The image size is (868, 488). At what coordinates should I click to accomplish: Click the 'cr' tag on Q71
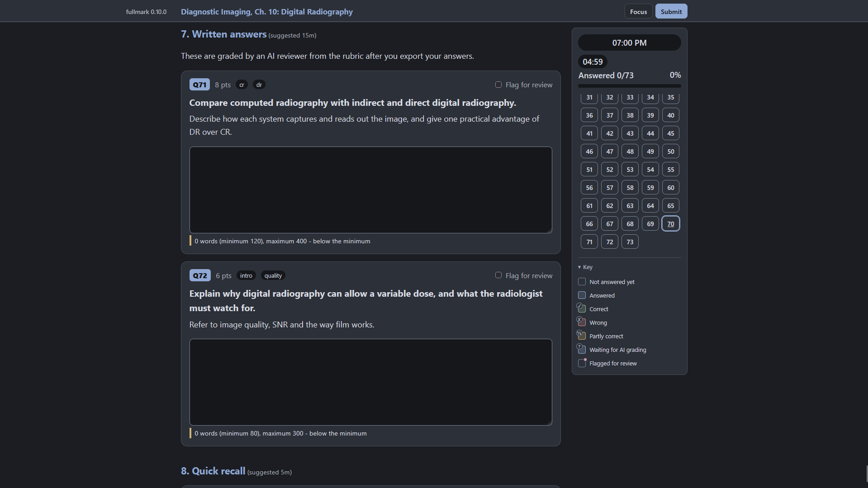242,85
